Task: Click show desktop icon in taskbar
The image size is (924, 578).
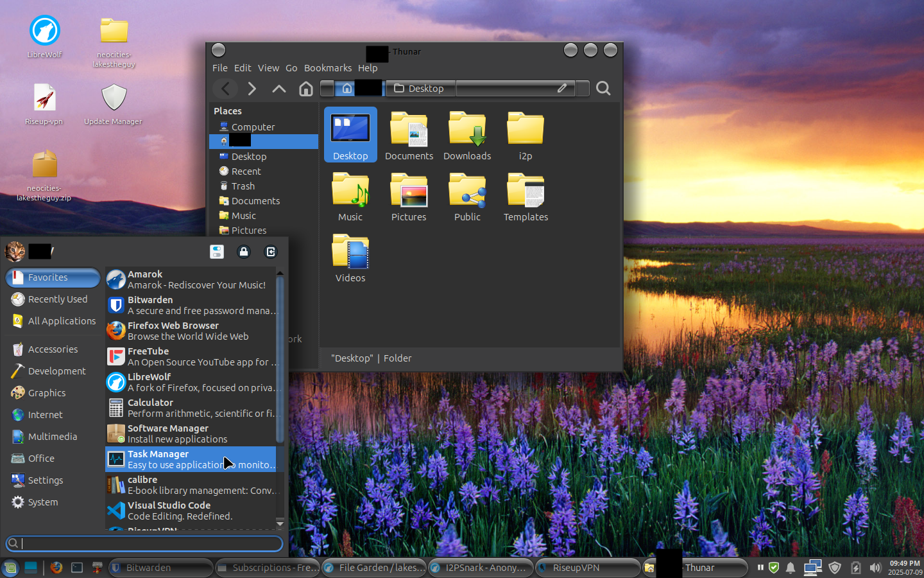Action: (31, 568)
